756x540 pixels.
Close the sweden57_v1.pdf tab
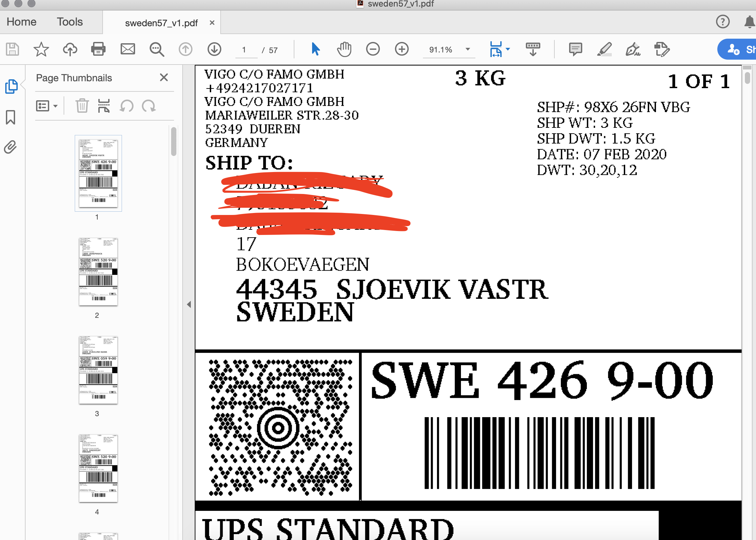click(x=212, y=23)
